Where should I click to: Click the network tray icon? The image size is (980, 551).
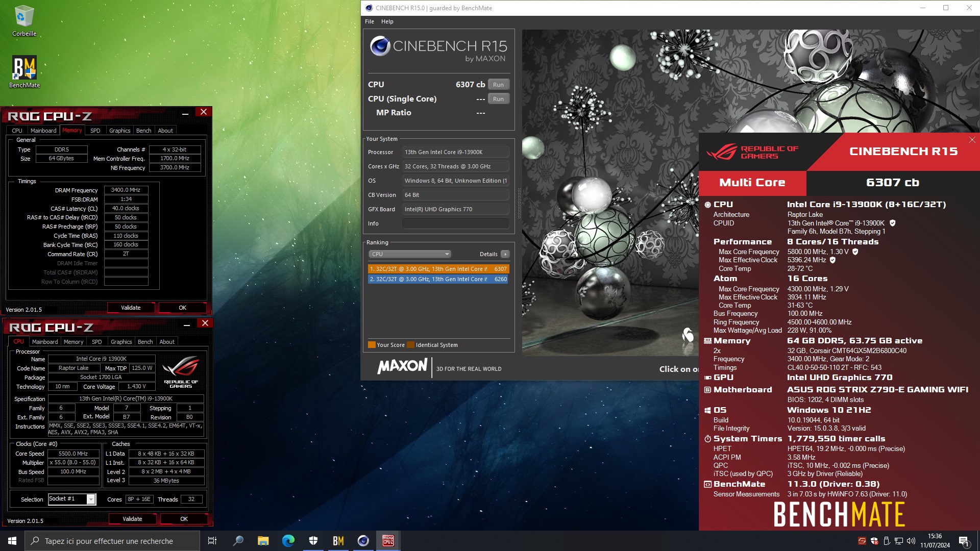899,541
